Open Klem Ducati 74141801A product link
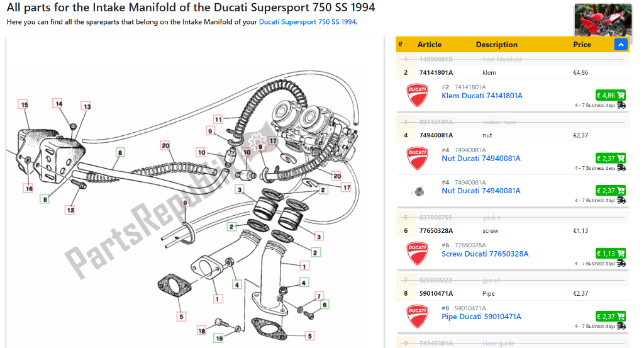 482,96
